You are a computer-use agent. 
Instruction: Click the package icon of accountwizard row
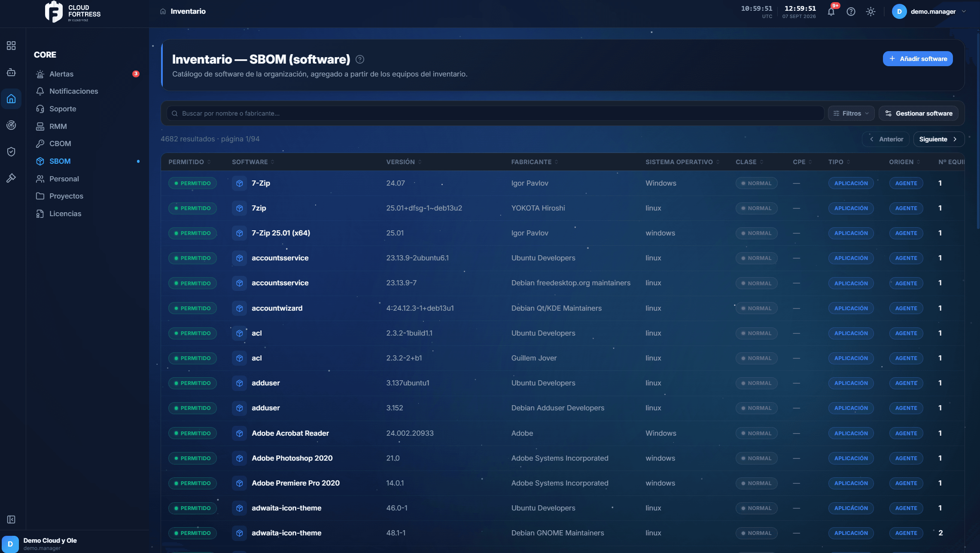pyautogui.click(x=240, y=308)
